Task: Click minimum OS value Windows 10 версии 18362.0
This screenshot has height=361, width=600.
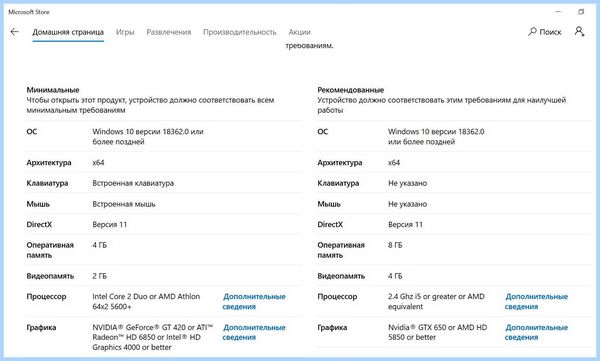Action: (x=148, y=137)
